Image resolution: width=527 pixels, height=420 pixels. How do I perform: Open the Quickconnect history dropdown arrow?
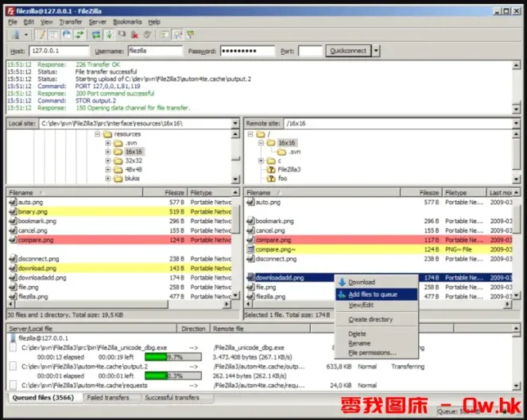coord(375,51)
